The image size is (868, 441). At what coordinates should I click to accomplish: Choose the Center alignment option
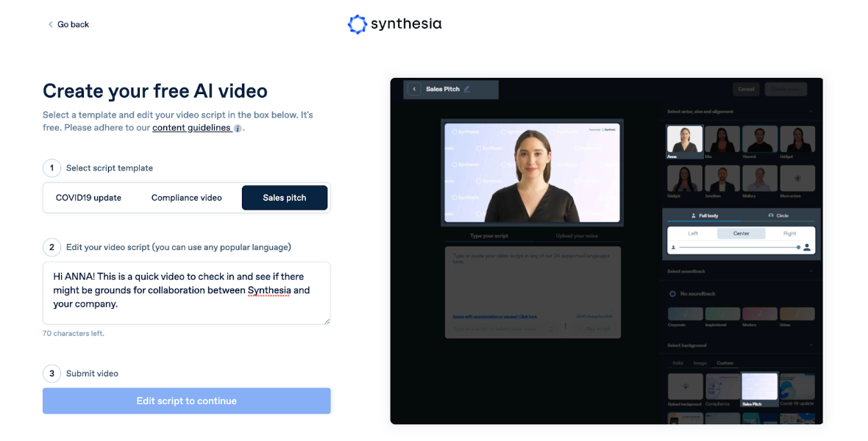[x=741, y=234]
